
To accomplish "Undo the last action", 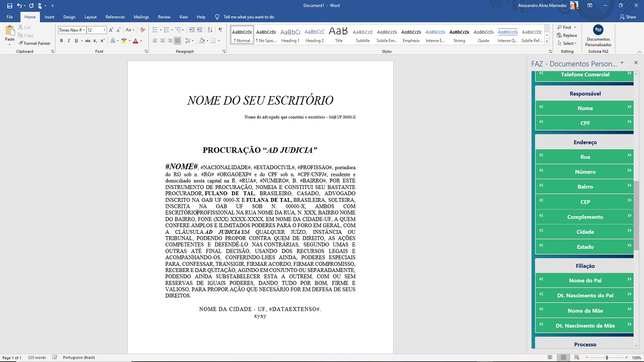I will coord(19,6).
